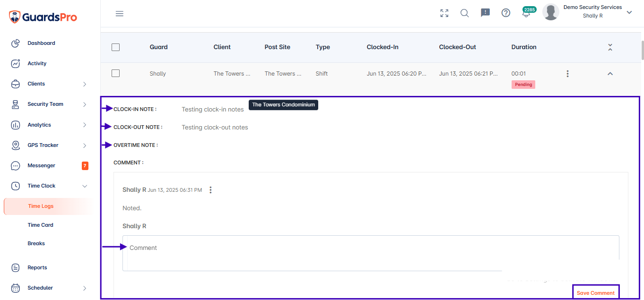Open three-dot menu on Shally R comment
The width and height of the screenshot is (644, 300).
click(210, 190)
